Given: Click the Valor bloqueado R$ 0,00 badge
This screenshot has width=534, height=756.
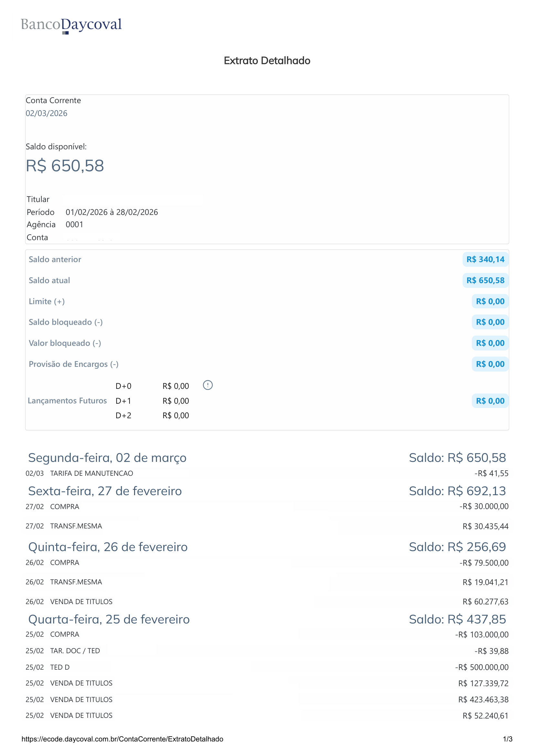Looking at the screenshot, I should [490, 343].
